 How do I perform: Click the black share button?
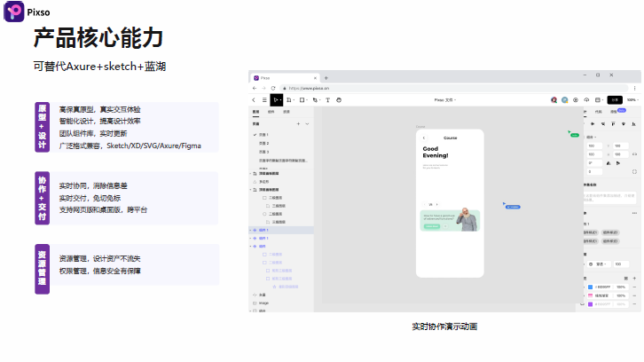pyautogui.click(x=616, y=100)
